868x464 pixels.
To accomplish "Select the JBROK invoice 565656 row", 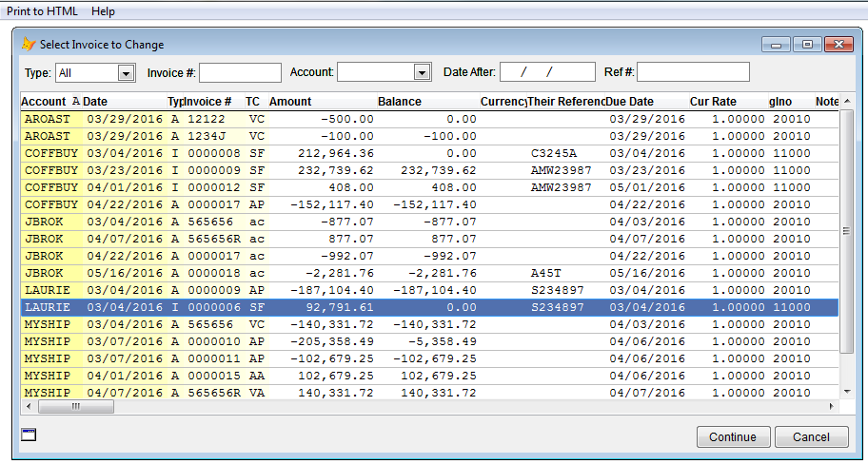I will pos(429,222).
